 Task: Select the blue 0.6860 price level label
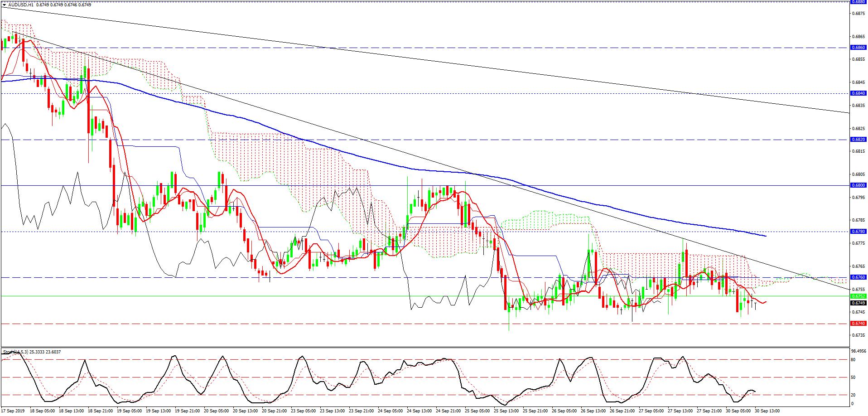click(858, 48)
